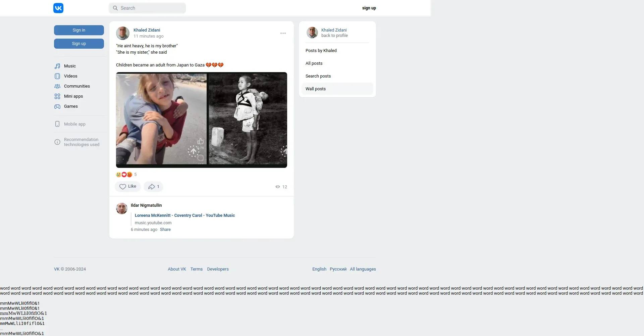Screen dimensions: 644x336
Task: Open Loreena McKennitt Coventry Carol link
Action: (x=185, y=215)
